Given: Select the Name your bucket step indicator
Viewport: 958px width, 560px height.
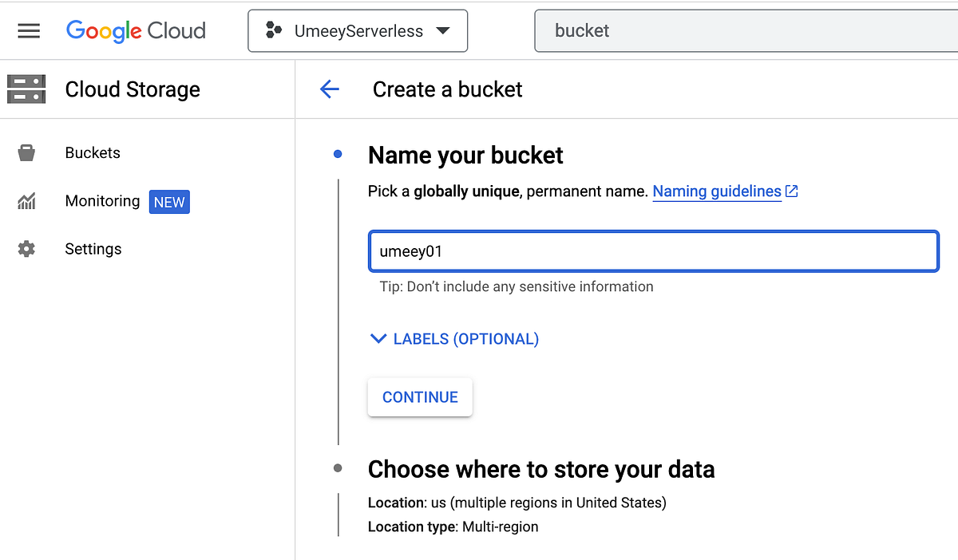Looking at the screenshot, I should [x=338, y=153].
